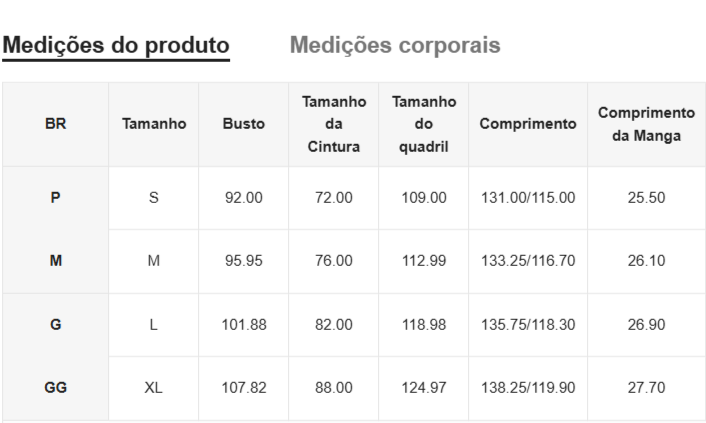Select the P size row label
706x423 pixels.
56,198
